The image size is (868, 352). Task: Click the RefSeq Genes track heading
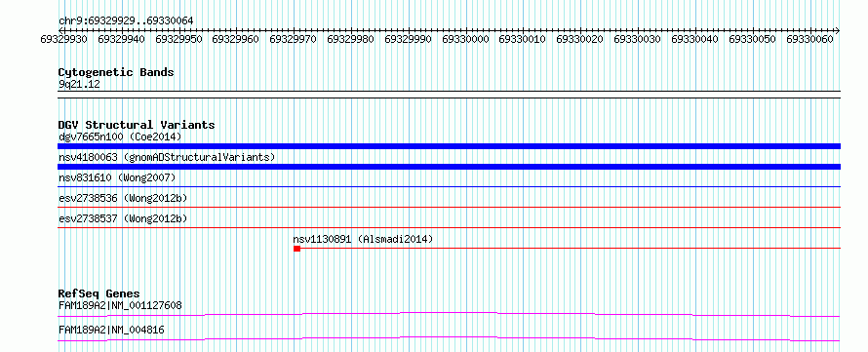99,293
